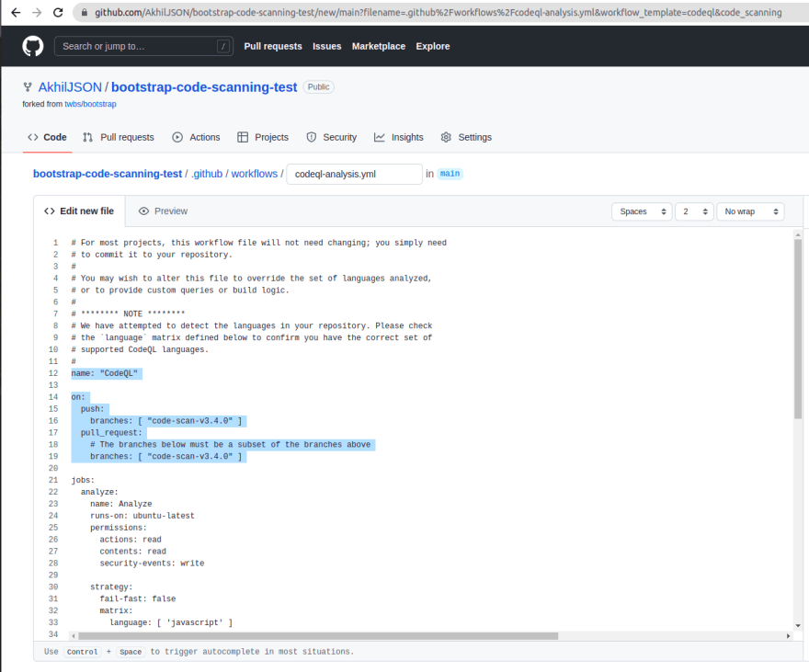Screen dimensions: 809x672
Task: Click the Pull requests tab icon
Action: pos(87,137)
